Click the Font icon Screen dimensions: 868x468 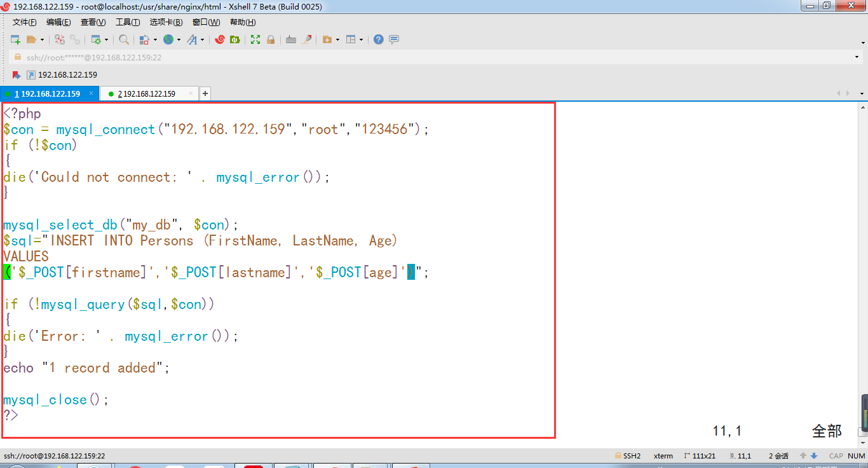[192, 39]
